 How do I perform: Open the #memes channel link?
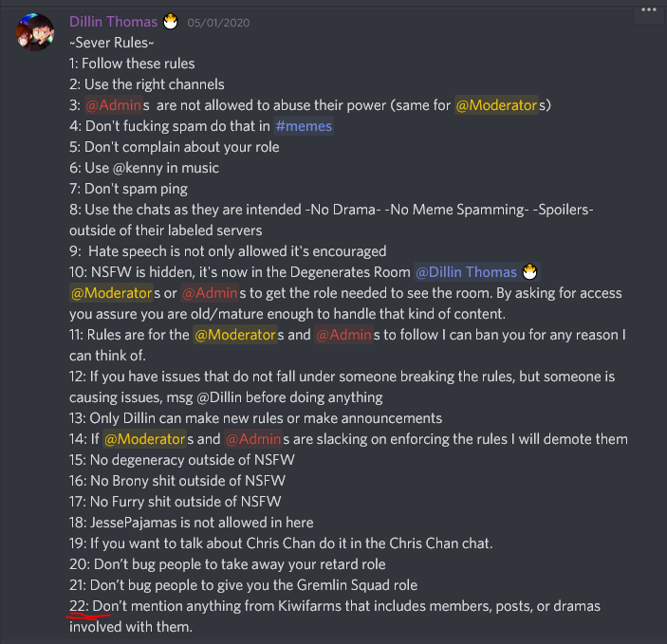[304, 126]
